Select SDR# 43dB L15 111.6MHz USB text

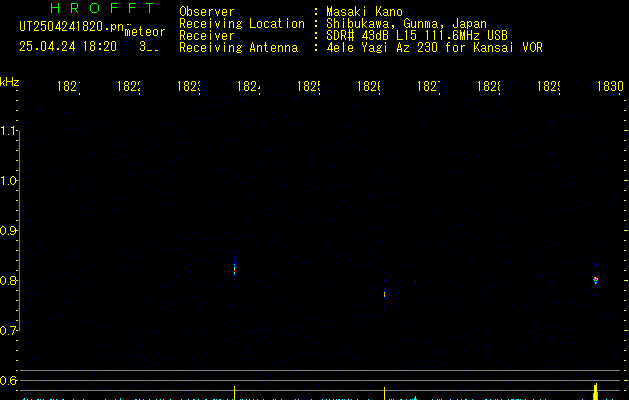pos(417,36)
